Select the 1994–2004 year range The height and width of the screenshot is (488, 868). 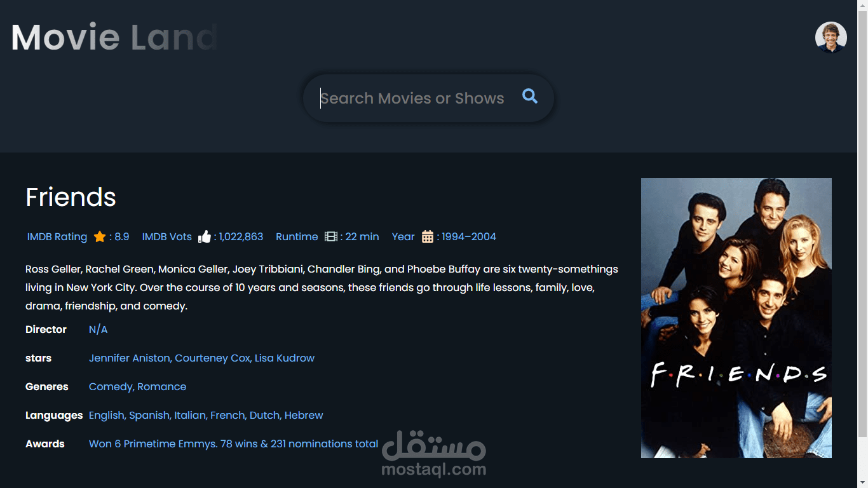point(469,236)
